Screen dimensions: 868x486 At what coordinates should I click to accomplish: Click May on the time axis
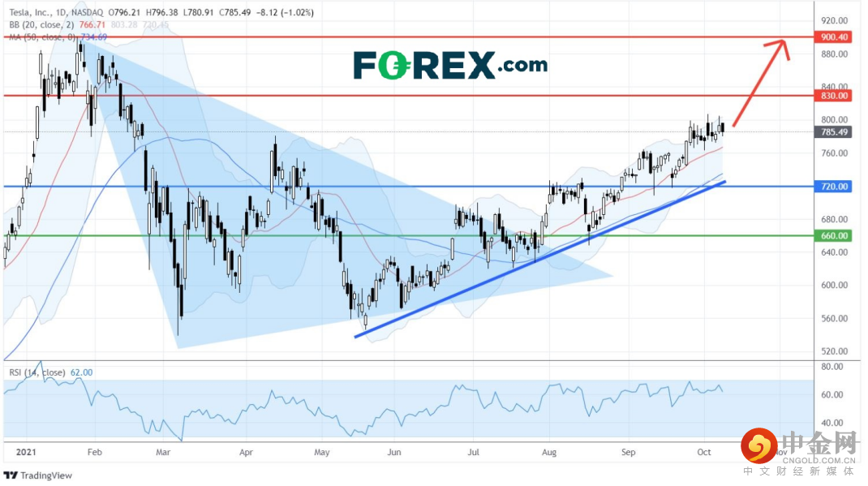pyautogui.click(x=321, y=452)
